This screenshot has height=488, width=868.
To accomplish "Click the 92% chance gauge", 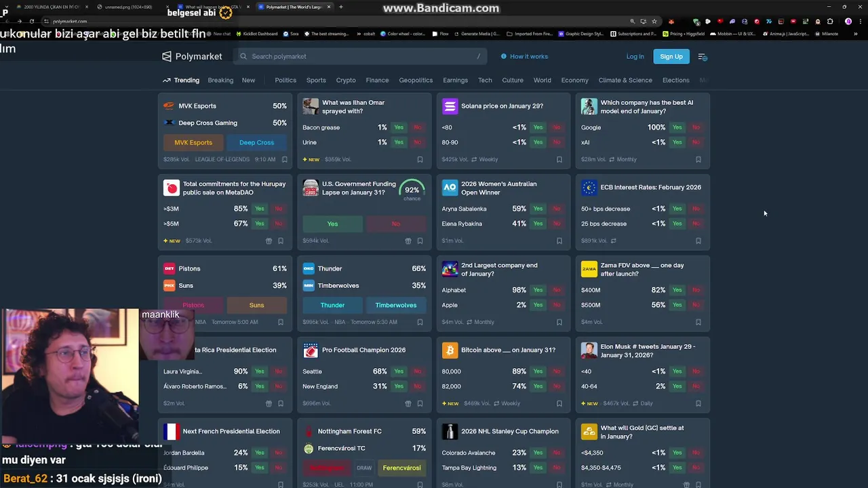I will (412, 190).
